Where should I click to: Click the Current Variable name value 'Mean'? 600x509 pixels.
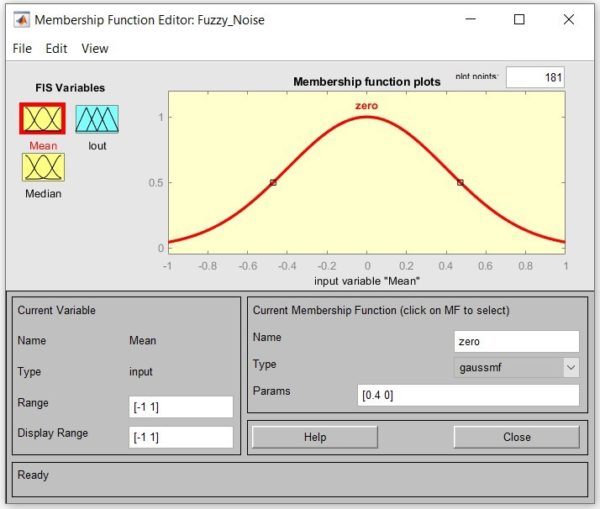(143, 341)
